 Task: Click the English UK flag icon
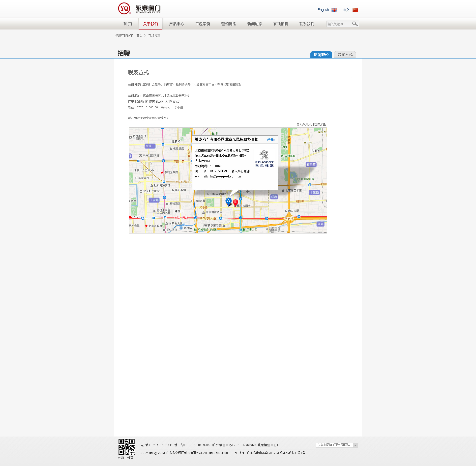tap(334, 10)
